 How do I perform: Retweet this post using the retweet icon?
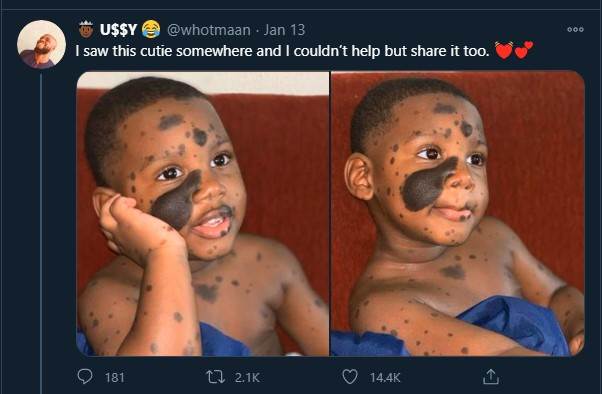[215, 377]
